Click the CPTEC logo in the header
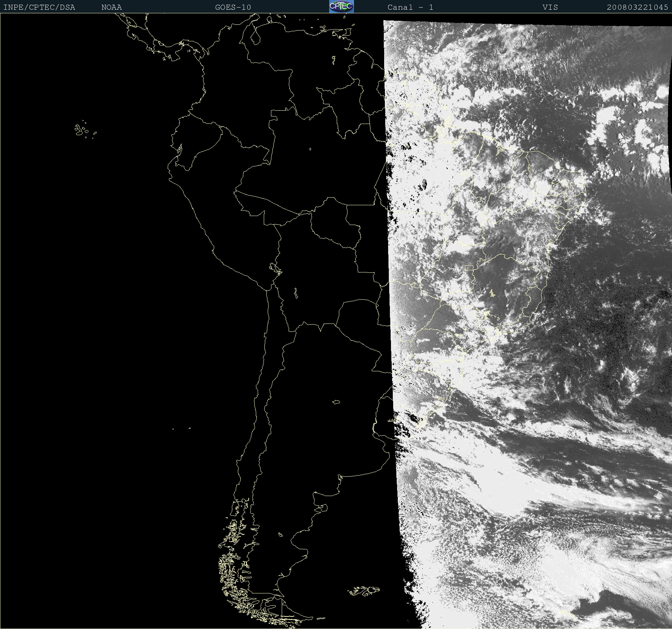This screenshot has width=672, height=629. click(x=341, y=6)
